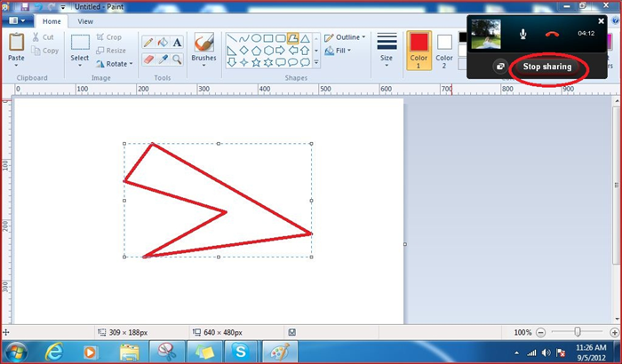Click the zoom out minus button
This screenshot has height=364, width=622.
[540, 333]
